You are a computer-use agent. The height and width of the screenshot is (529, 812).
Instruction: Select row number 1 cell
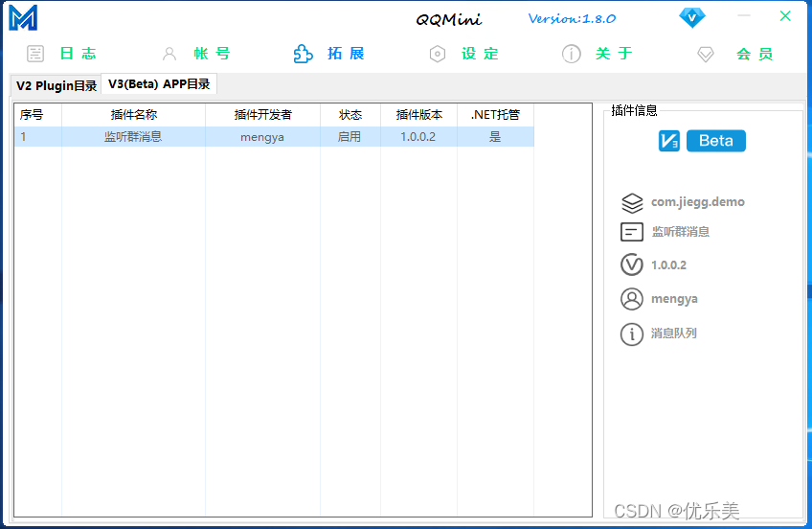tap(37, 137)
